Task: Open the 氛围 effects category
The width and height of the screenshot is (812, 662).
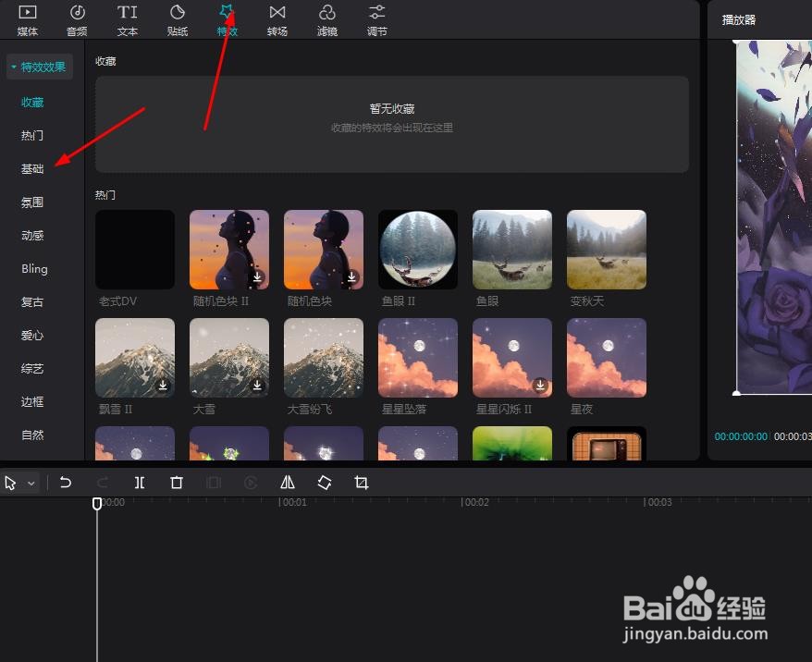Action: [31, 202]
